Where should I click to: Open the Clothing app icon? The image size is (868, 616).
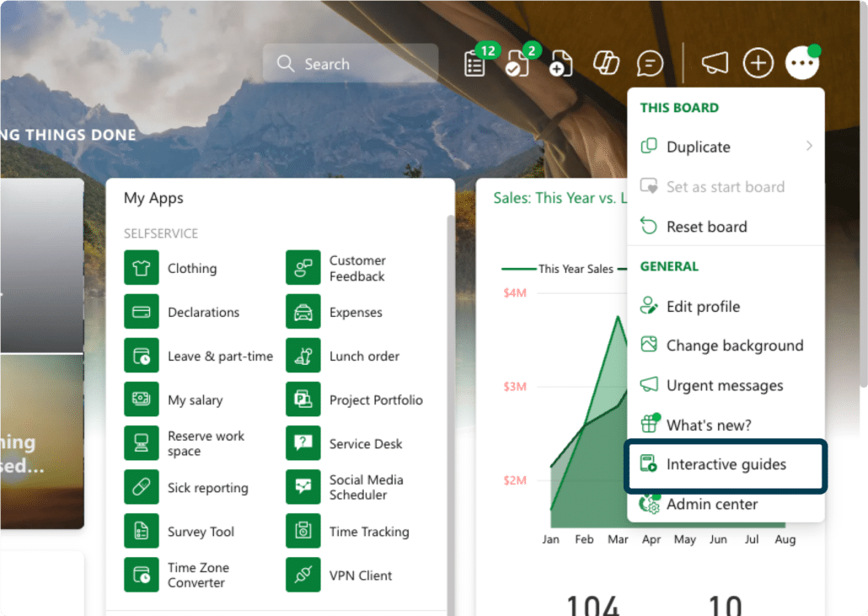(142, 268)
